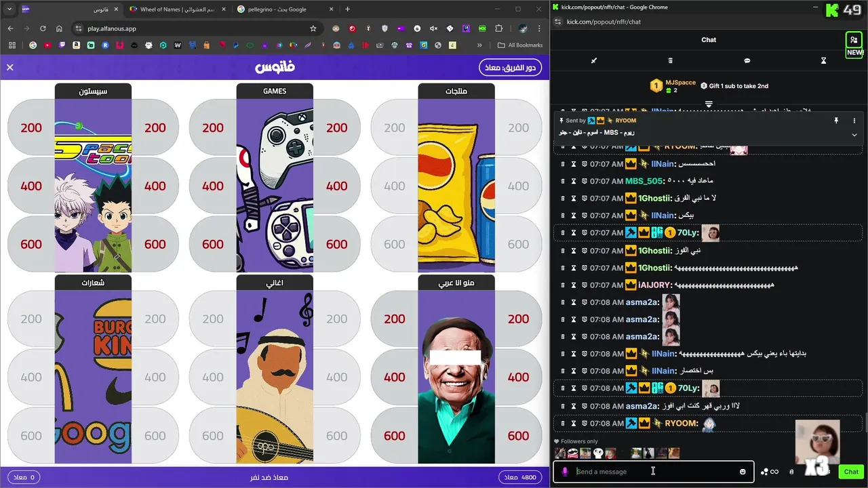Expand the pinned message chevron
This screenshot has height=488, width=868.
pyautogui.click(x=854, y=134)
